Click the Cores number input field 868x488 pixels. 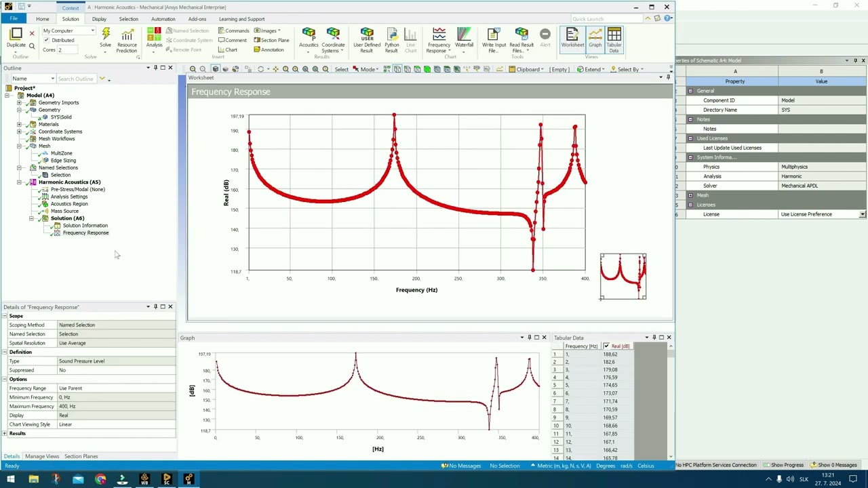click(x=66, y=49)
